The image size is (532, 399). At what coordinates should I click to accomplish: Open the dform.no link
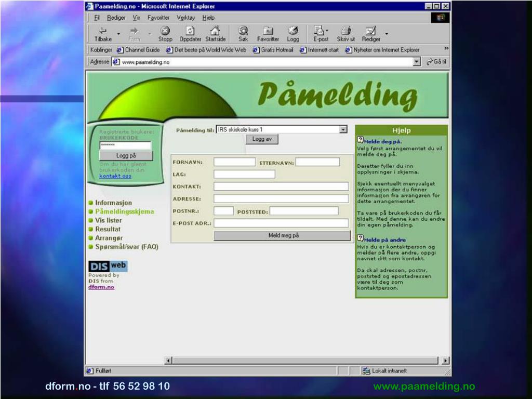coord(101,287)
